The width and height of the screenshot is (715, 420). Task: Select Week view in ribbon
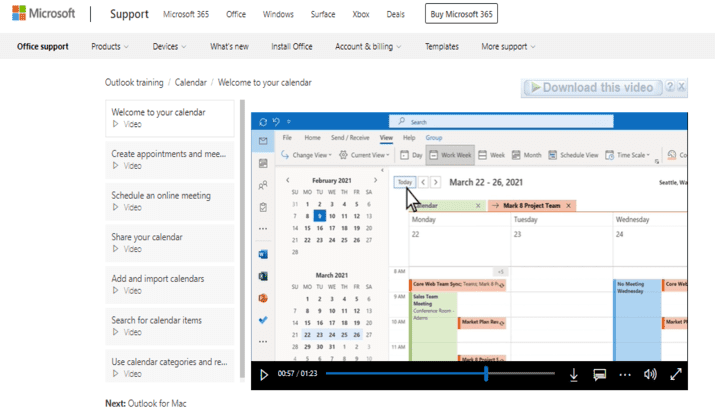click(x=491, y=155)
